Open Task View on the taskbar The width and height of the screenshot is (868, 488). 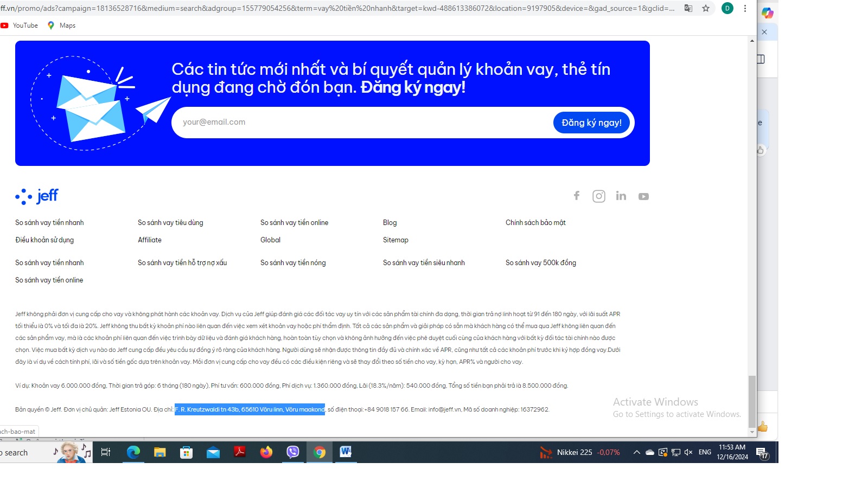(x=106, y=452)
